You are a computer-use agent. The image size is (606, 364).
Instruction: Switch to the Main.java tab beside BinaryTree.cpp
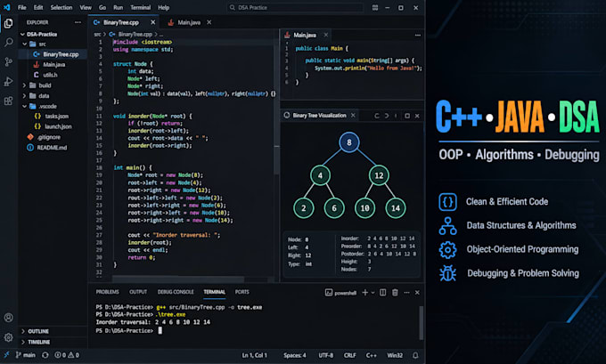[x=189, y=22]
